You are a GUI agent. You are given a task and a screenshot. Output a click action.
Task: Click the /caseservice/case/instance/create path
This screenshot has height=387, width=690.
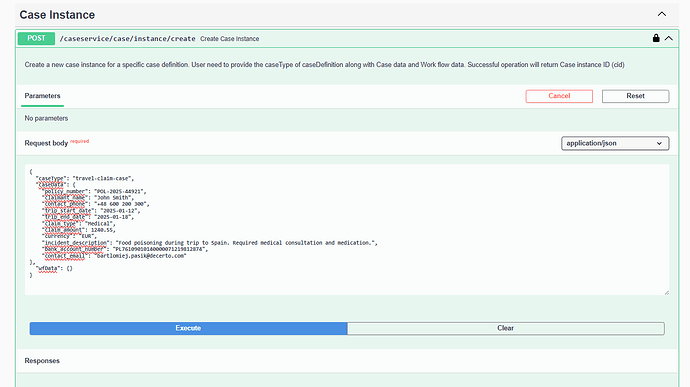127,39
